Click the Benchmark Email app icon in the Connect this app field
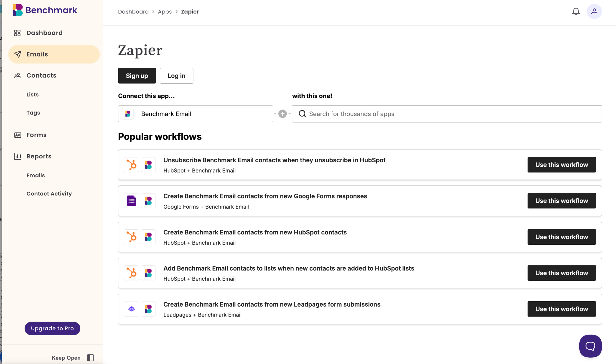 128,114
